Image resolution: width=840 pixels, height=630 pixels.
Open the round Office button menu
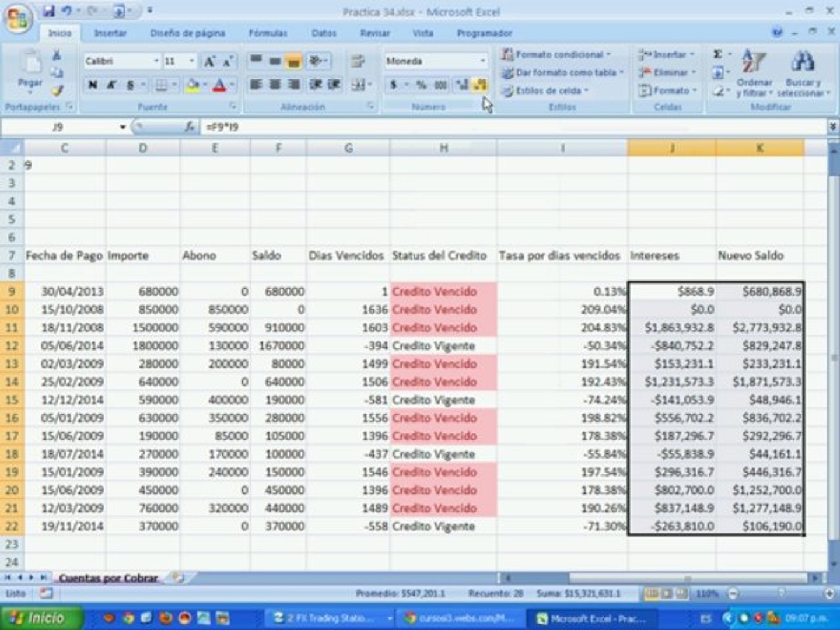point(17,19)
